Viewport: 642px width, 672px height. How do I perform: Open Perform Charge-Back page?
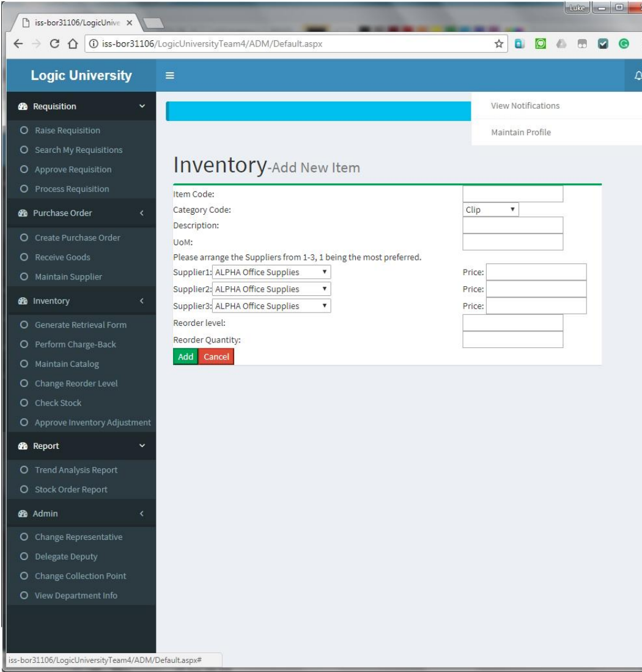pos(75,345)
